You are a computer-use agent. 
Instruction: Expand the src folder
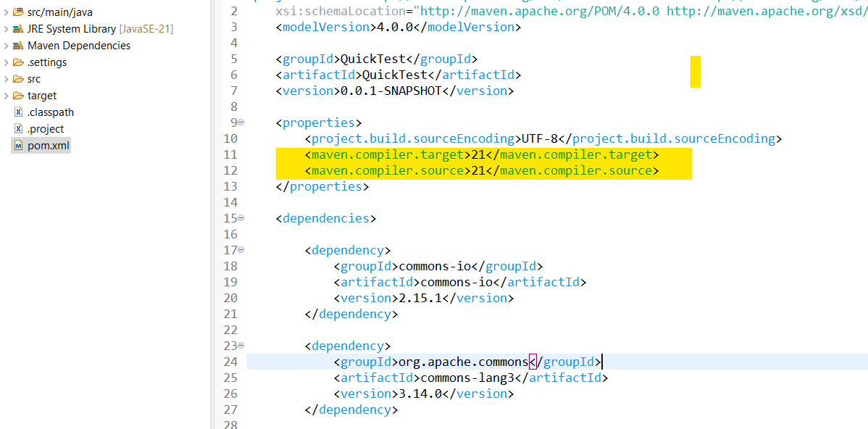coord(6,78)
